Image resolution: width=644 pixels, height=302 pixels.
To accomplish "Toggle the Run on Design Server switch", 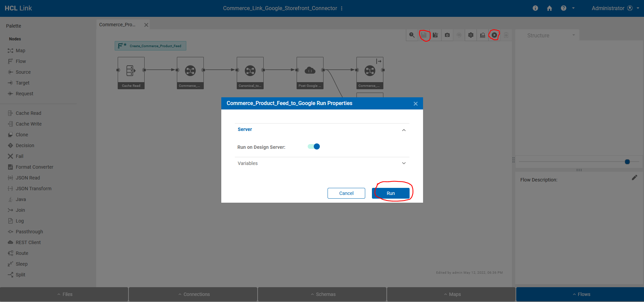I will (314, 146).
